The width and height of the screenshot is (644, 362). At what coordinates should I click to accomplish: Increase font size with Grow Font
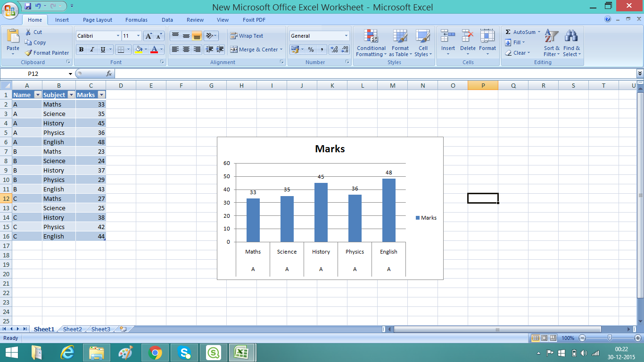pos(148,36)
